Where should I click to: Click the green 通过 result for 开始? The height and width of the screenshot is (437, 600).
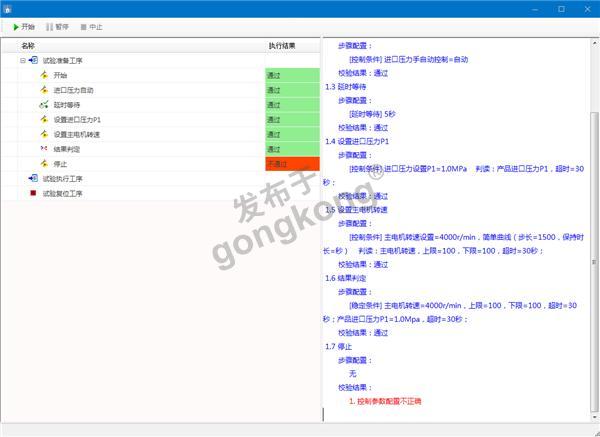coord(292,75)
